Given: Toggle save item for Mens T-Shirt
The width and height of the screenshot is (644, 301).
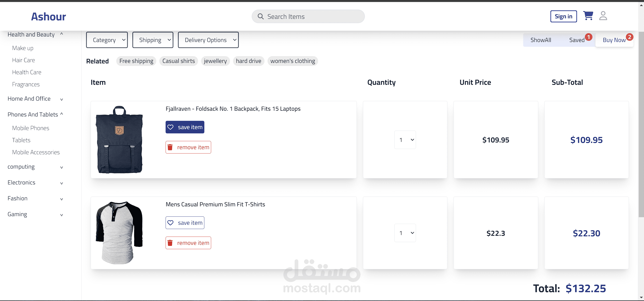Looking at the screenshot, I should [185, 223].
